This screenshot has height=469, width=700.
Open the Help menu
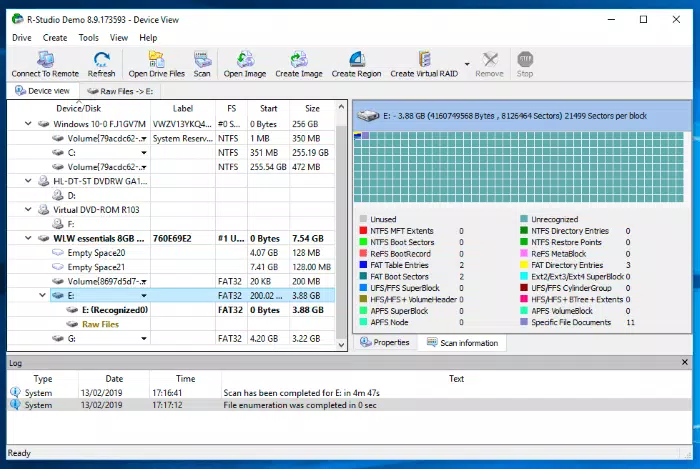tap(148, 38)
